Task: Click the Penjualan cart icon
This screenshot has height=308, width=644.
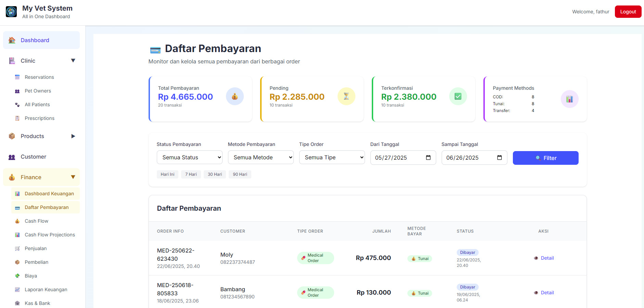Action: pos(17,248)
